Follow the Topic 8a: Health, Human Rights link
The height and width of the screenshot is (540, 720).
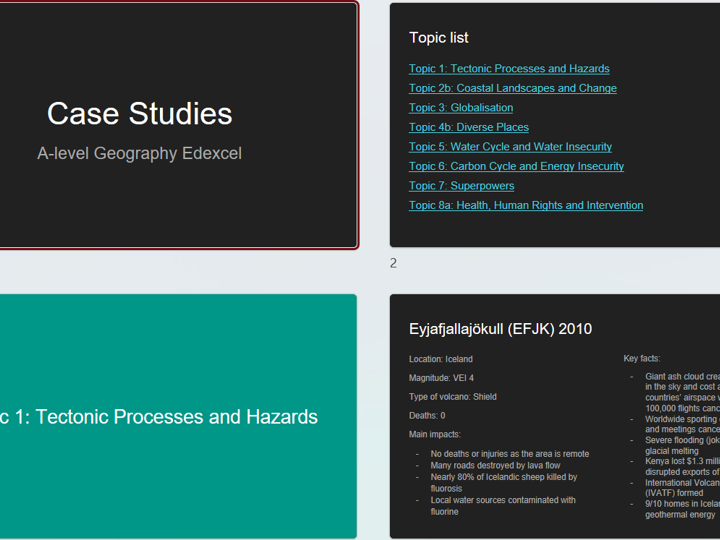526,205
